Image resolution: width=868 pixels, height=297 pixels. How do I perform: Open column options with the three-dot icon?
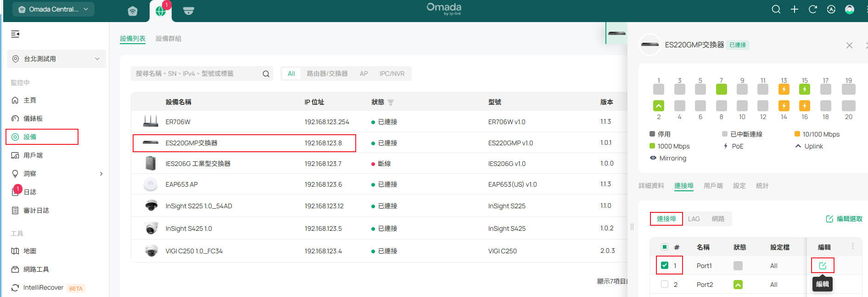(x=853, y=246)
